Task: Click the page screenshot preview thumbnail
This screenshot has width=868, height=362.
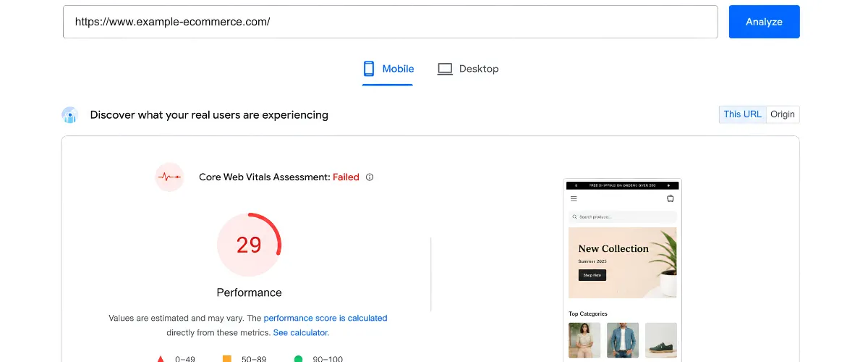Action: 622,271
